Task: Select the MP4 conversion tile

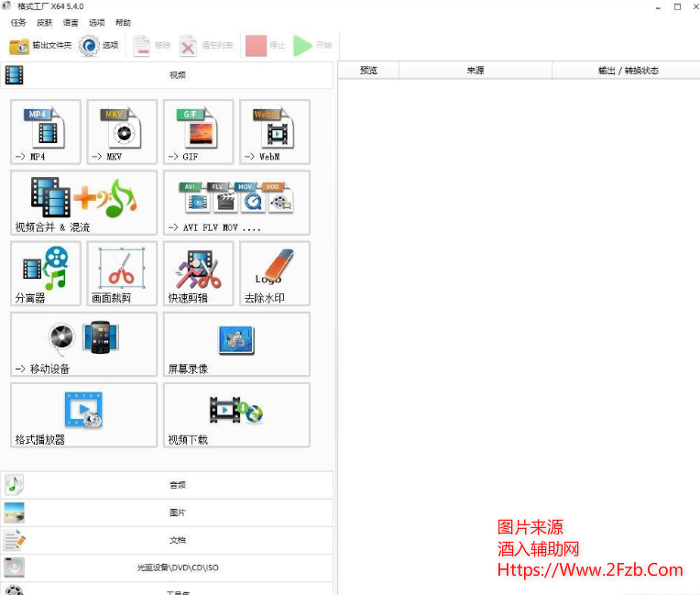Action: coord(46,132)
